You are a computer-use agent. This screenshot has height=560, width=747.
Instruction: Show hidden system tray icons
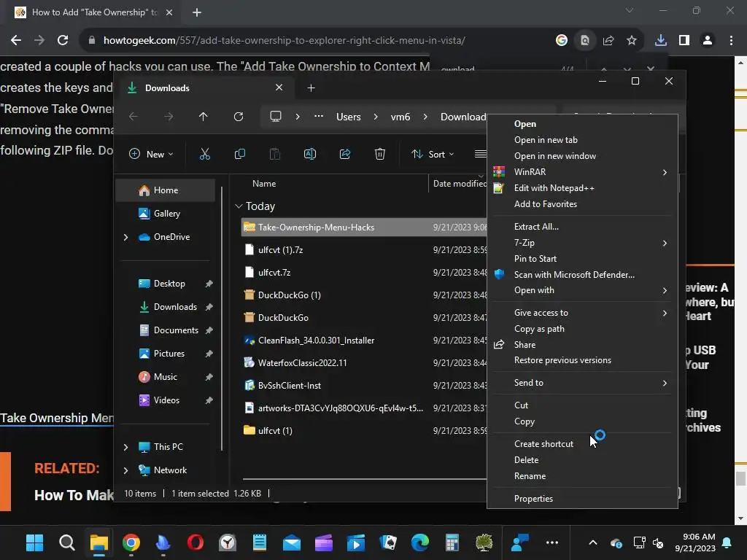pyautogui.click(x=592, y=542)
